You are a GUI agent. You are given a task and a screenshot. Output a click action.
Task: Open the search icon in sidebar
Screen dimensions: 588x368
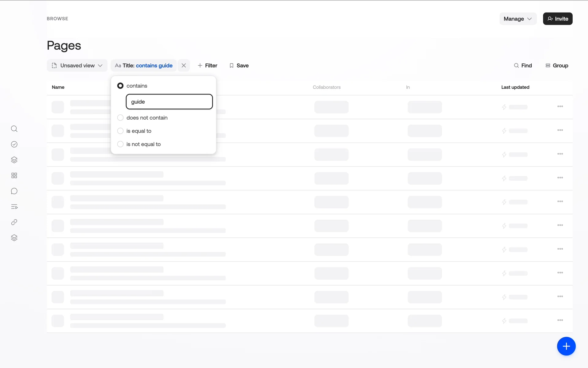tap(14, 129)
